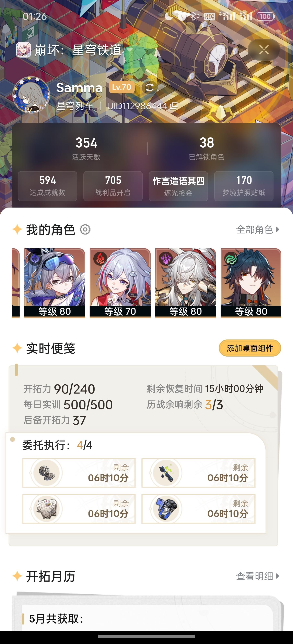Tap the 作言造语其四 逐光捡金 tile
Screen dimensions: 293x644
tap(178, 186)
